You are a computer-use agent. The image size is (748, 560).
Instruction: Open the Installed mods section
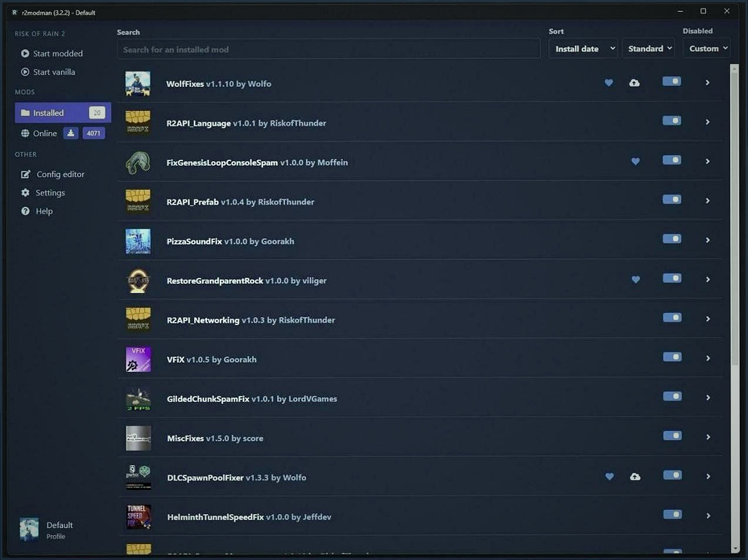[x=63, y=113]
